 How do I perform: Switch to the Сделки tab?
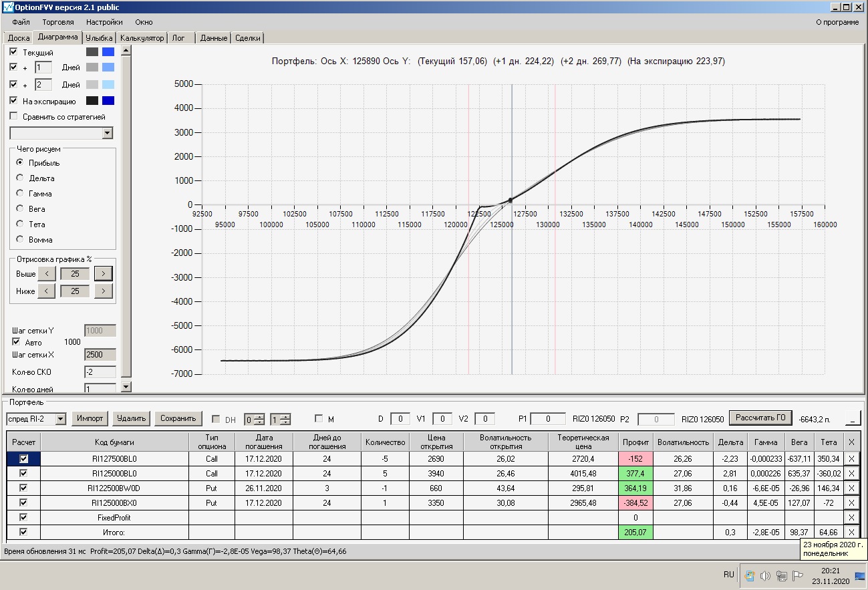tap(248, 38)
